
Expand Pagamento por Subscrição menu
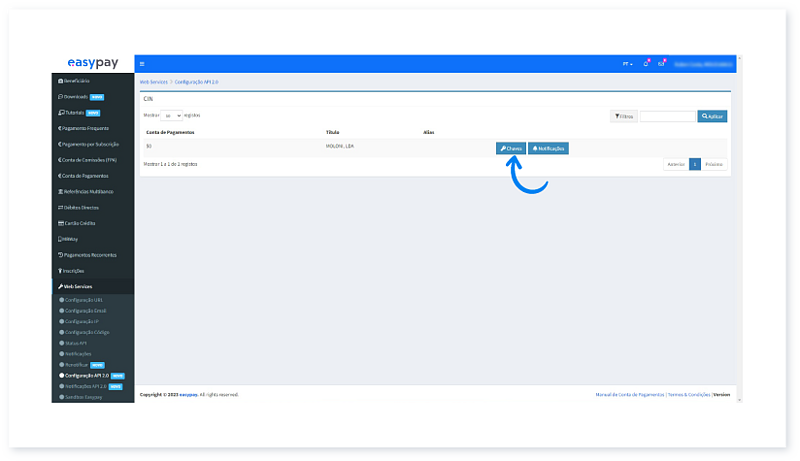tap(88, 144)
